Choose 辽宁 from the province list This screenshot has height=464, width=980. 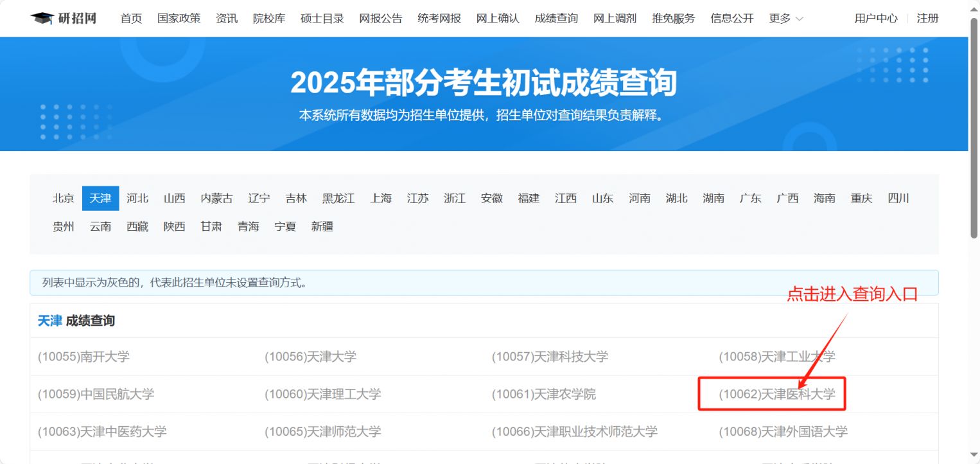click(x=259, y=199)
